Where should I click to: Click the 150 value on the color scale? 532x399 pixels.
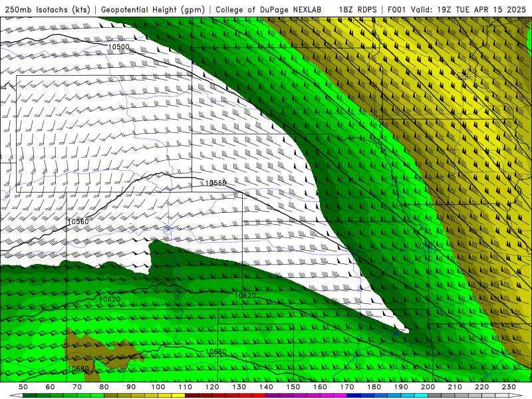[x=293, y=387]
